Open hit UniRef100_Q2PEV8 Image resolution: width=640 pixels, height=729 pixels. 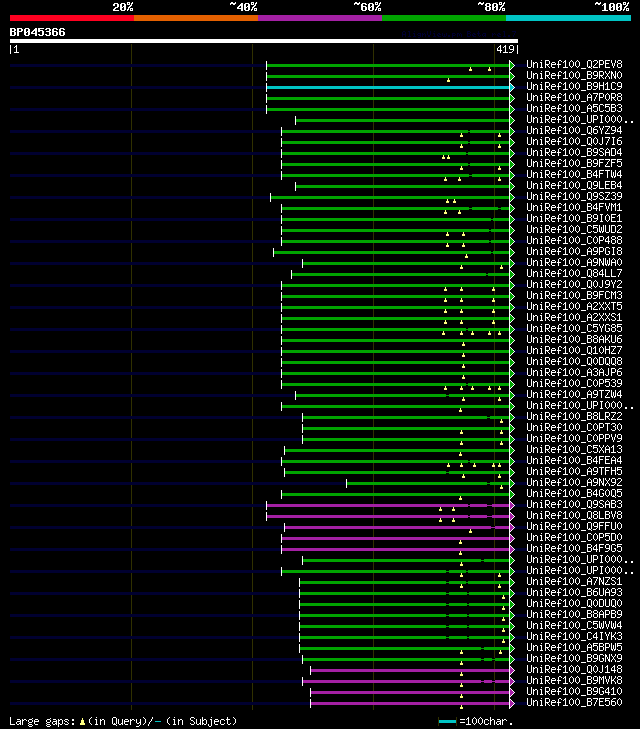574,64
